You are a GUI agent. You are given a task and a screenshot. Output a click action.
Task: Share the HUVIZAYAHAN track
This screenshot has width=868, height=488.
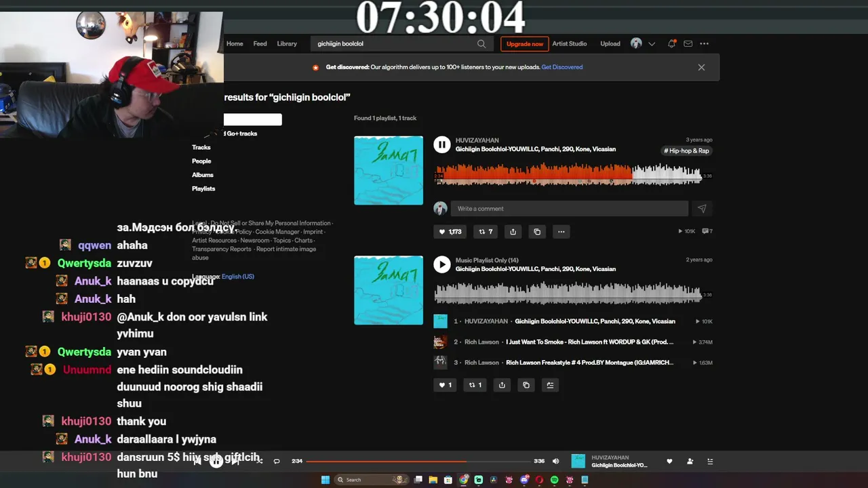(x=513, y=232)
